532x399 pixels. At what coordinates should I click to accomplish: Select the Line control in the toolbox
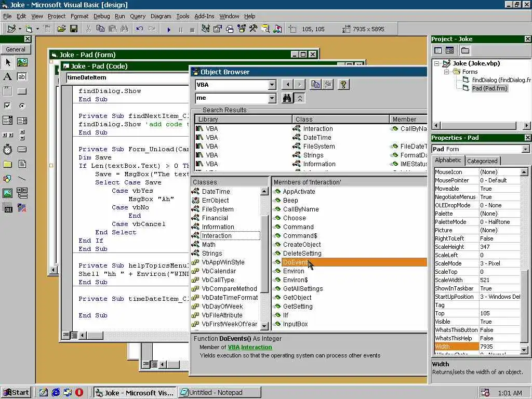22,179
